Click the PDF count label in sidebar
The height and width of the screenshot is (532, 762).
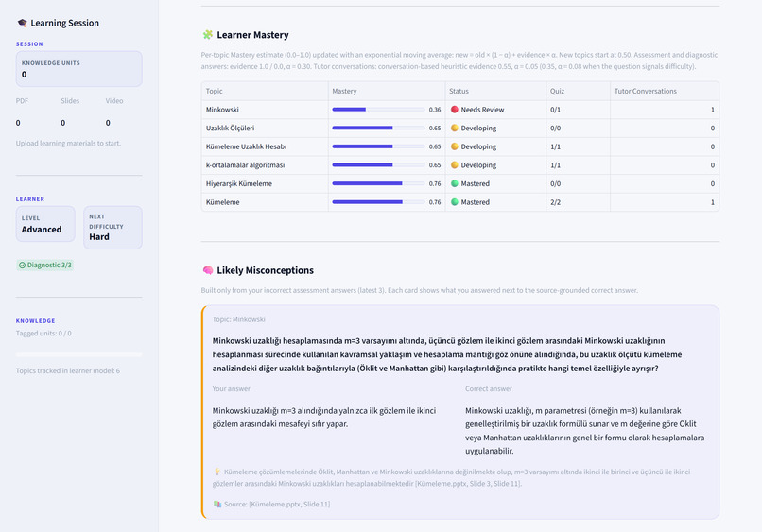[22, 100]
